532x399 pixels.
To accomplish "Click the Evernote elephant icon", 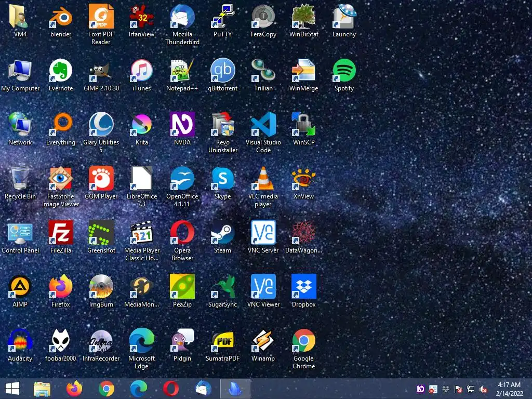I will pyautogui.click(x=61, y=70).
